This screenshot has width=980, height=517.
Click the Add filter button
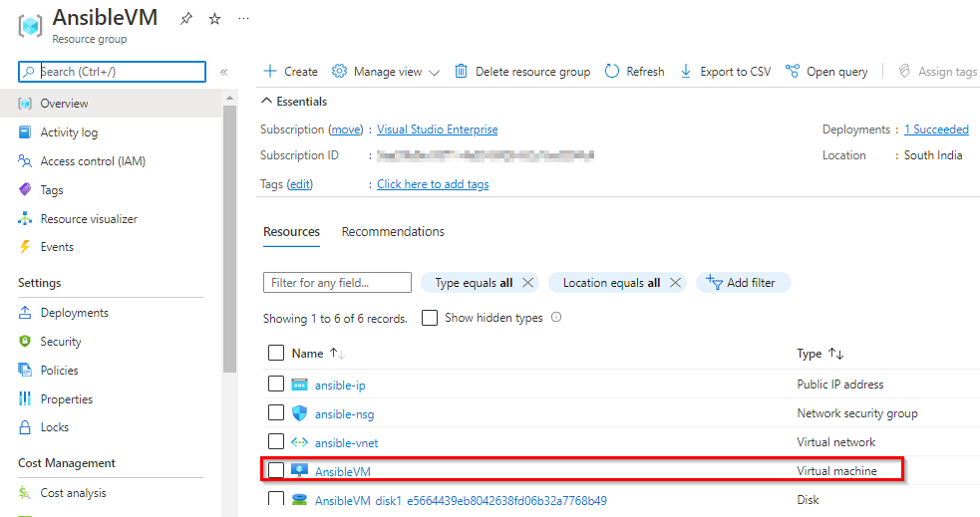[743, 283]
